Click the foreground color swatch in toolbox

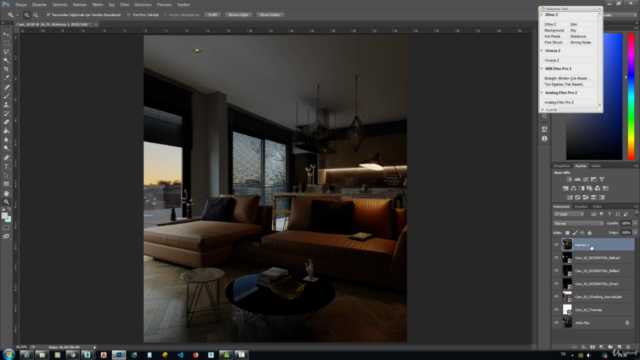pyautogui.click(x=4, y=216)
